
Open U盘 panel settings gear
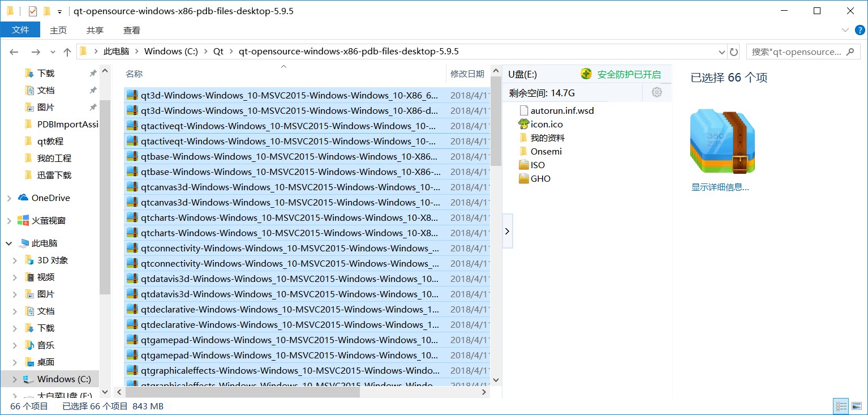click(657, 92)
